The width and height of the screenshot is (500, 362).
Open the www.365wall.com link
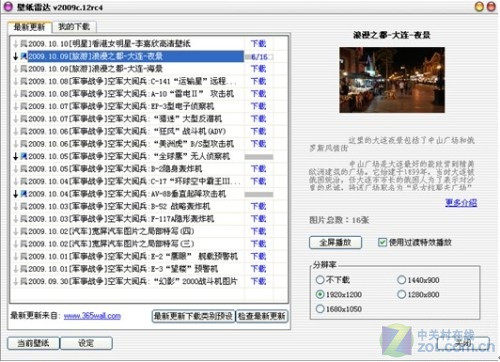pos(92,316)
